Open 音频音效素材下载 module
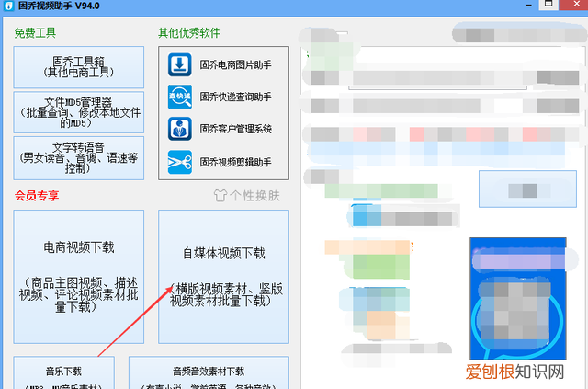 (x=209, y=372)
